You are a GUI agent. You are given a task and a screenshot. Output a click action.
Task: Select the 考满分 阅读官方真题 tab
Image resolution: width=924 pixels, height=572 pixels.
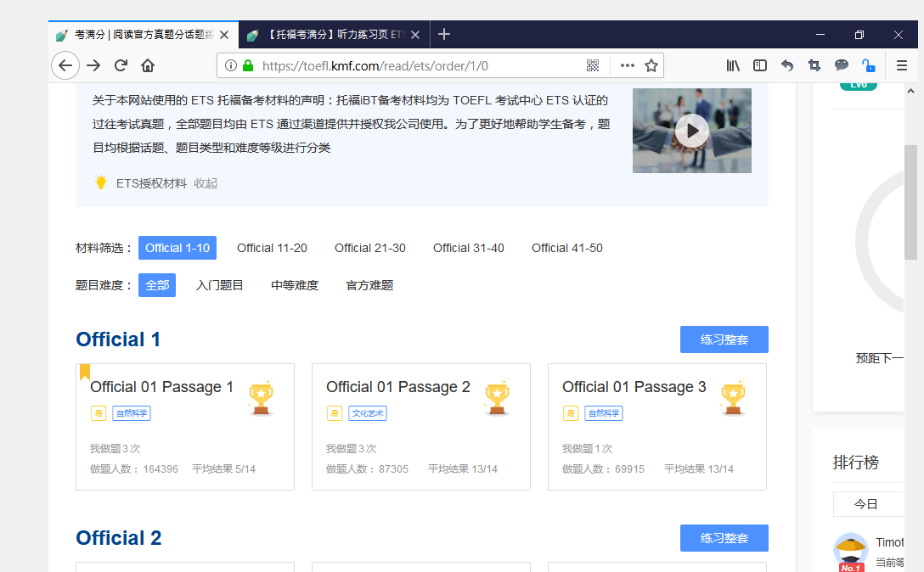(144, 35)
